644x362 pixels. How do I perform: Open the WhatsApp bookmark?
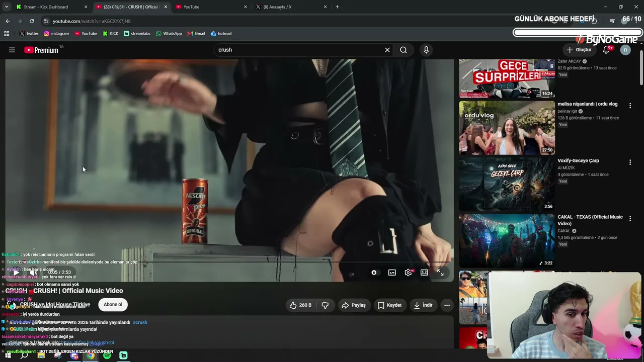pyautogui.click(x=169, y=34)
